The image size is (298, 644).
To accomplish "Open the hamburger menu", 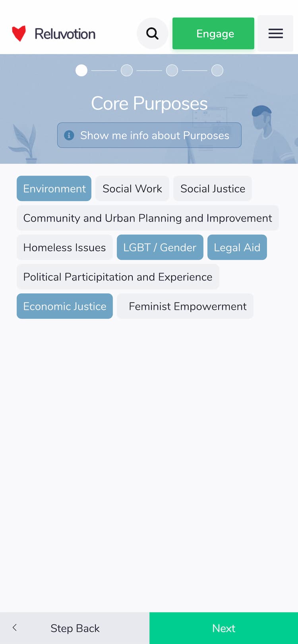I will coord(275,33).
